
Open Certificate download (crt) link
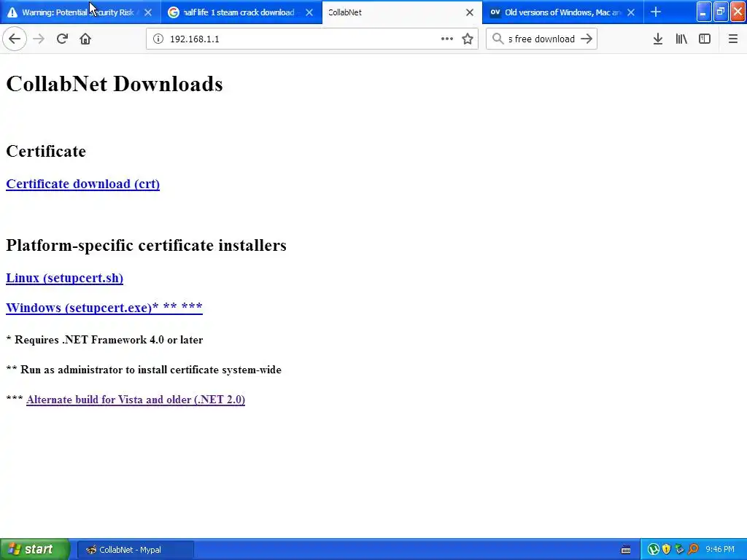tap(83, 184)
